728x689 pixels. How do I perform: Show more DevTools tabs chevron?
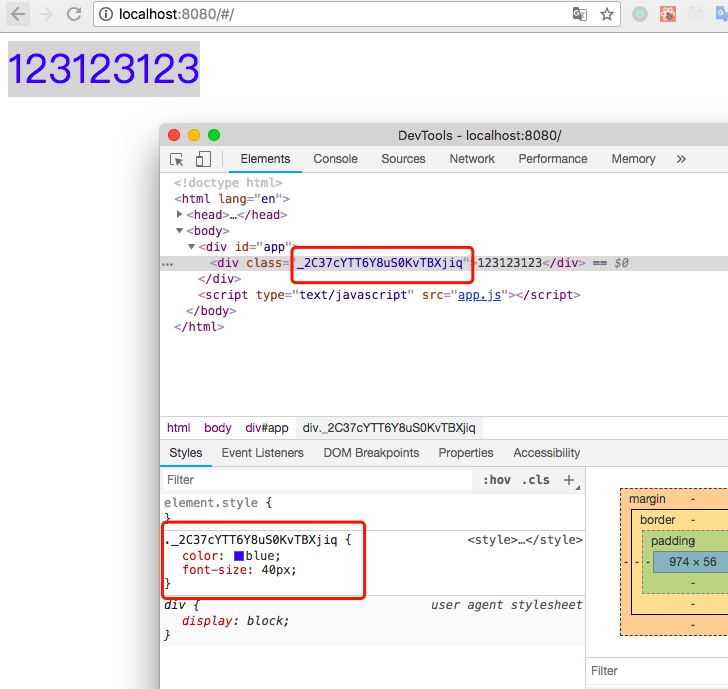(681, 159)
